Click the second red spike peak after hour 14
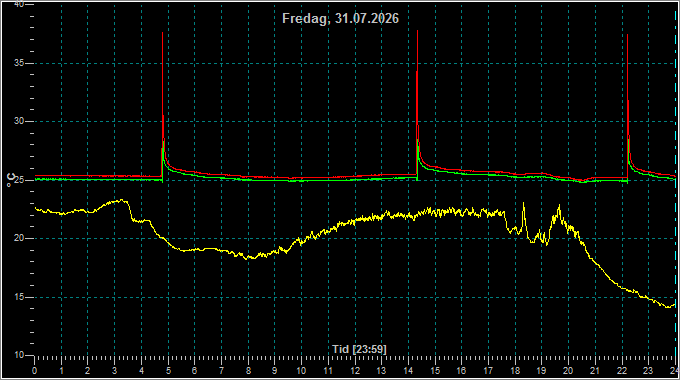 click(418, 31)
